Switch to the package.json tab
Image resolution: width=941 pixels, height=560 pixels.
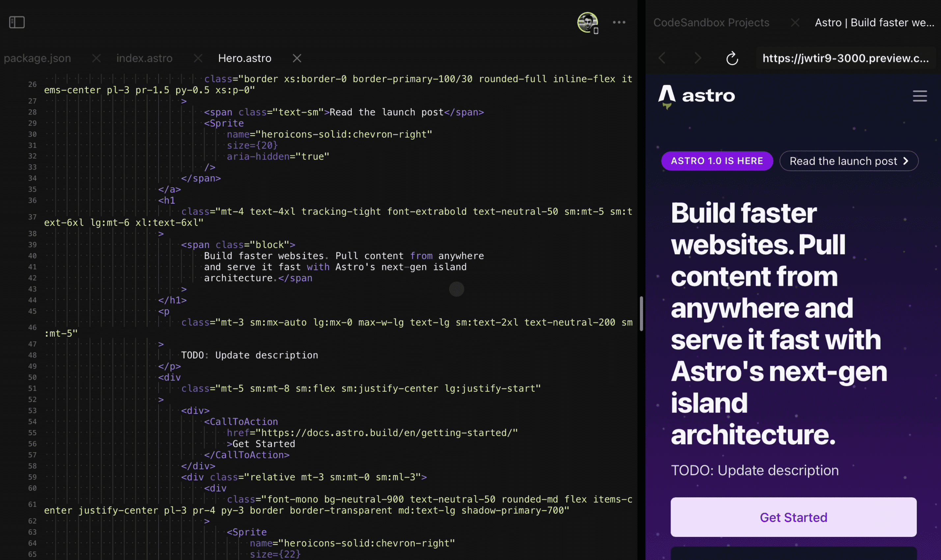pyautogui.click(x=37, y=58)
